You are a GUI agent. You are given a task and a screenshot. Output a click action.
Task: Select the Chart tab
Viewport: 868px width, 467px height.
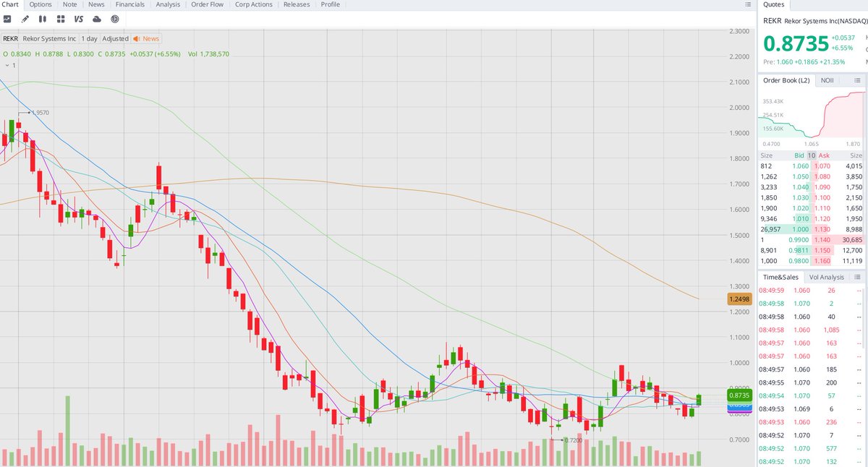(x=11, y=4)
